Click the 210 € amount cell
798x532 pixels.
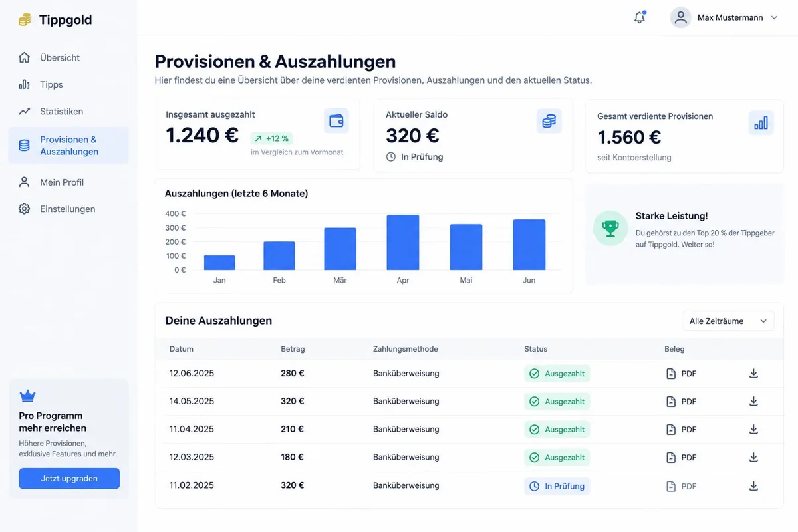tap(293, 430)
